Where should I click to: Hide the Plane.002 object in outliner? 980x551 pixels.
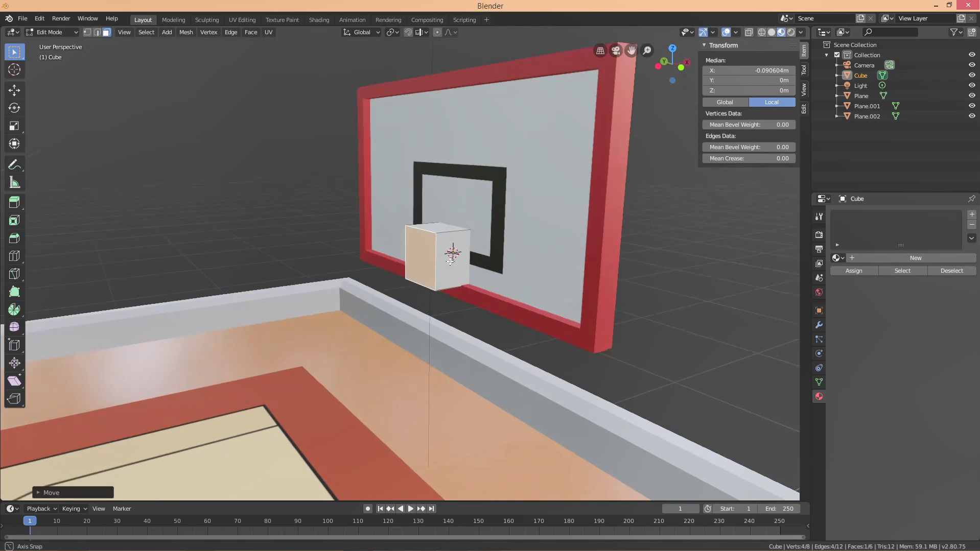coord(972,116)
